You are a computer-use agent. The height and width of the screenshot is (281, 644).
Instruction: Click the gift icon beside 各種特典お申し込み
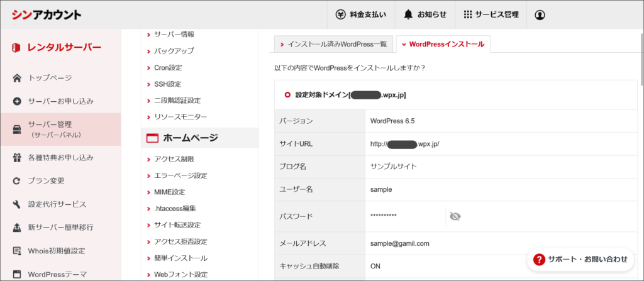pos(17,157)
